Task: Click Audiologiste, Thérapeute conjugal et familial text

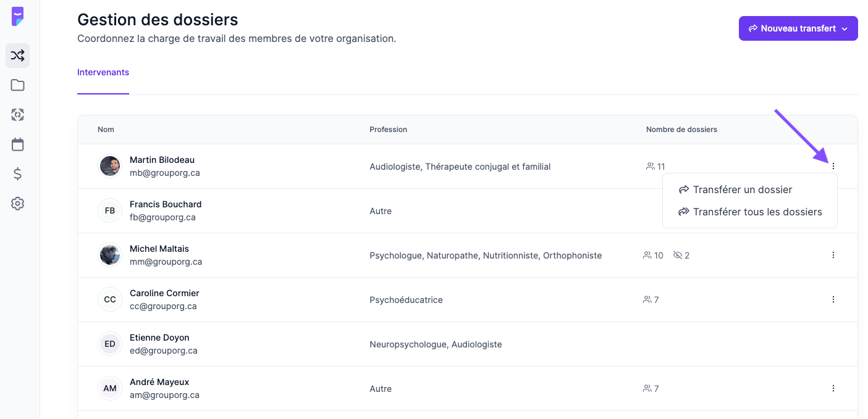Action: click(x=460, y=167)
